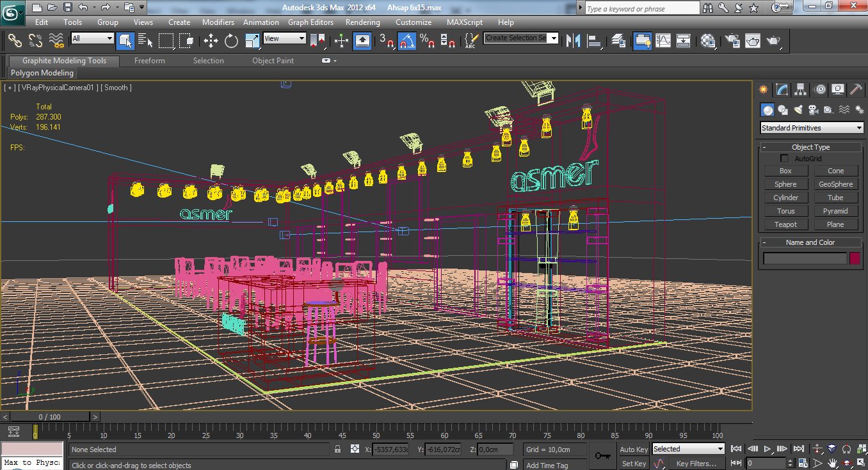Screen dimensions: 868x470
Task: Select the Select and Rotate tool
Action: click(232, 41)
